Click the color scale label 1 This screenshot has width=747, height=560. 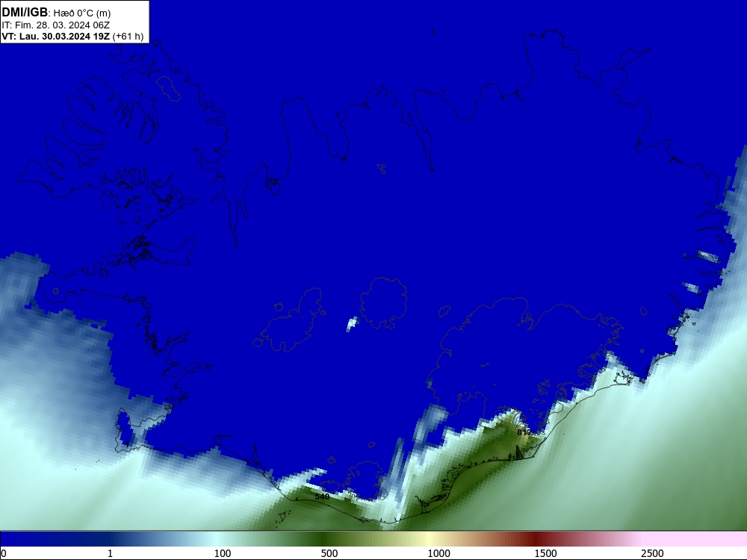click(x=110, y=553)
